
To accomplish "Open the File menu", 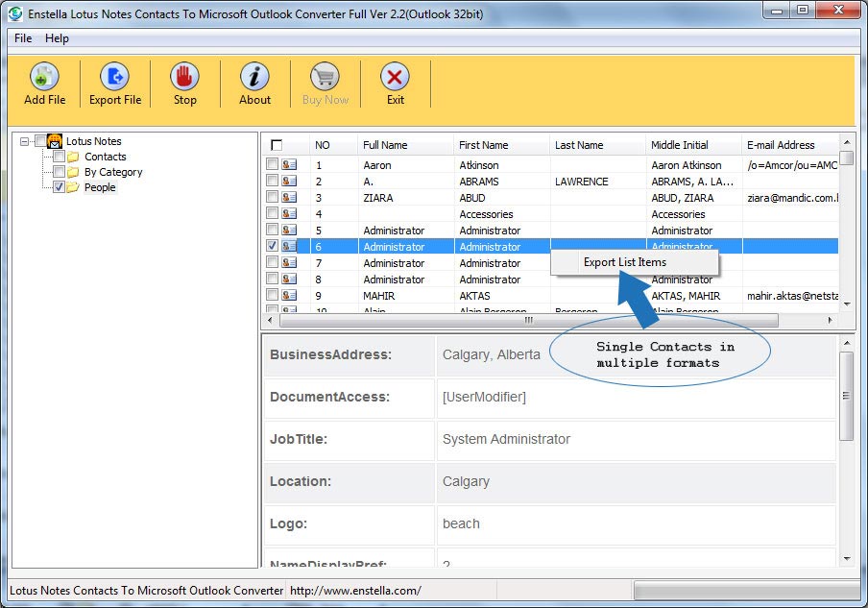I will 23,38.
